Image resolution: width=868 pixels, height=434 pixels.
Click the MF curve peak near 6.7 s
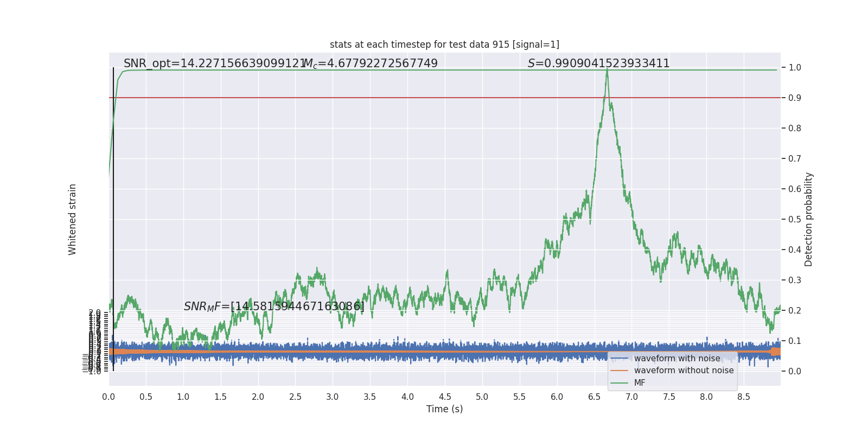point(607,69)
